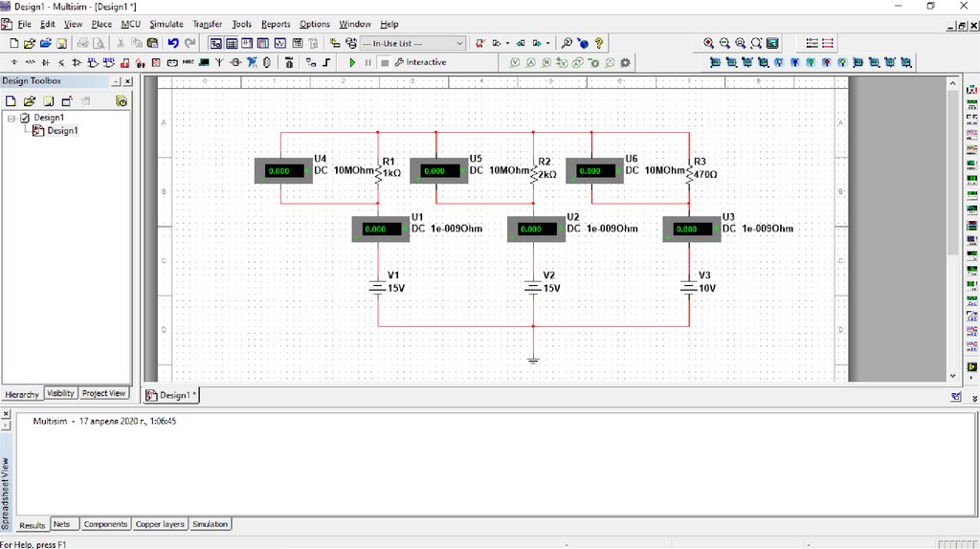Open the Copper layers tab

[160, 524]
